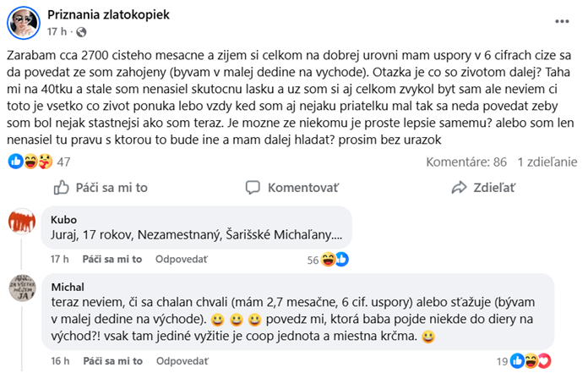This screenshot has height=384, width=588.
Task: Like Michal's comment with Páči sa mi to
Action: tap(107, 361)
